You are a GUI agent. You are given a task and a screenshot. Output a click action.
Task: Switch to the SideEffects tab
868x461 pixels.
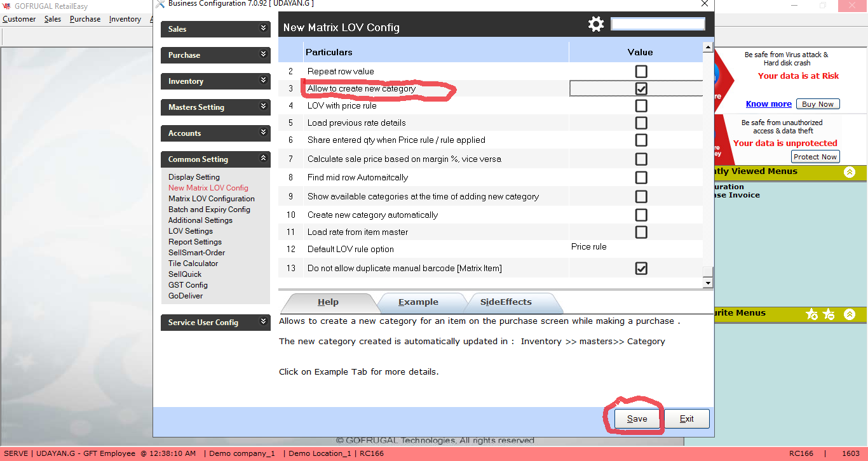point(506,303)
